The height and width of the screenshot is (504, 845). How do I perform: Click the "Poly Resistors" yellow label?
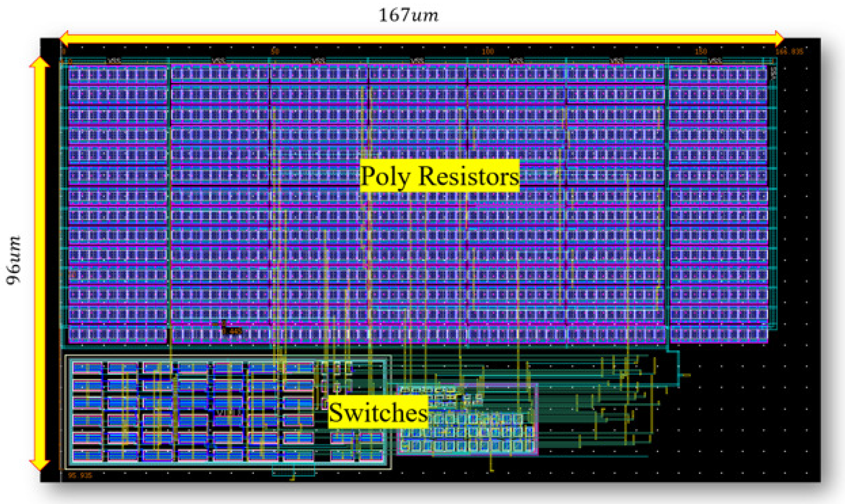tap(439, 176)
